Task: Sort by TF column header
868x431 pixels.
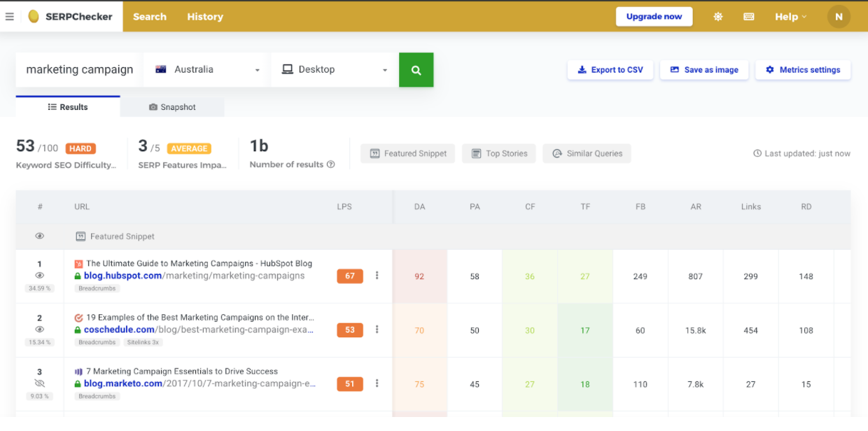Action: (585, 207)
